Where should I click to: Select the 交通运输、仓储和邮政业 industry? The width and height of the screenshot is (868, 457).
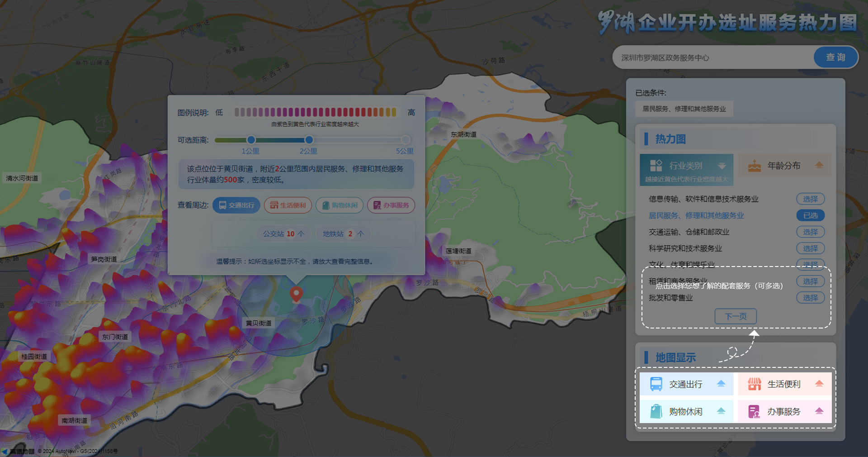810,232
